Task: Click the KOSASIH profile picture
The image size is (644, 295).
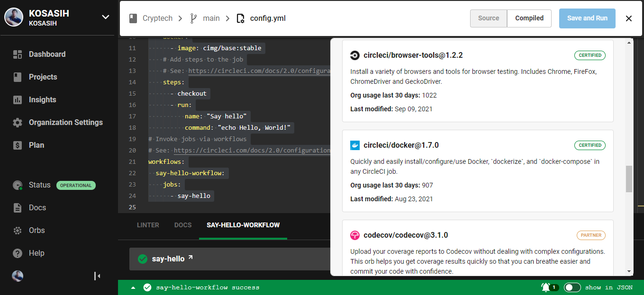Action: [14, 18]
